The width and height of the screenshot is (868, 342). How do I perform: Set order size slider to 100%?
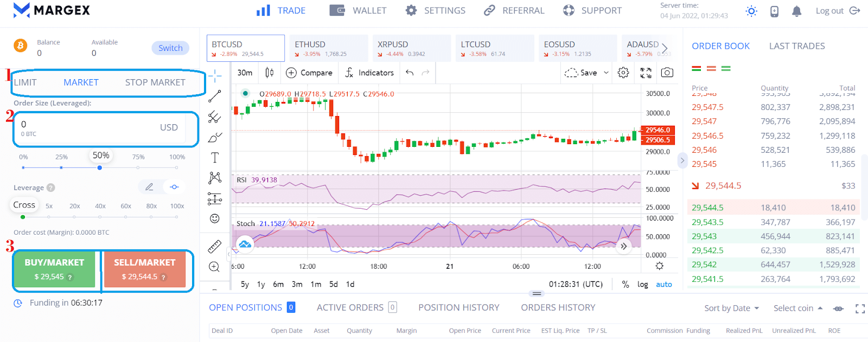[x=177, y=167]
